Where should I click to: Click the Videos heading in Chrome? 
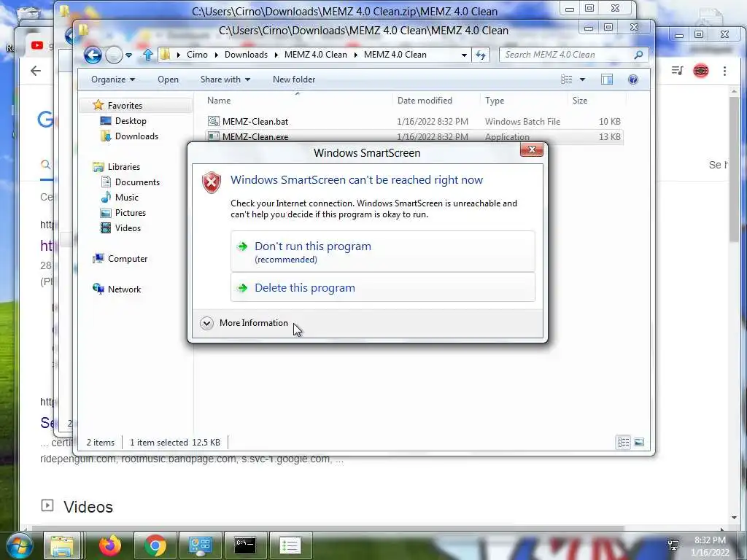click(x=88, y=507)
